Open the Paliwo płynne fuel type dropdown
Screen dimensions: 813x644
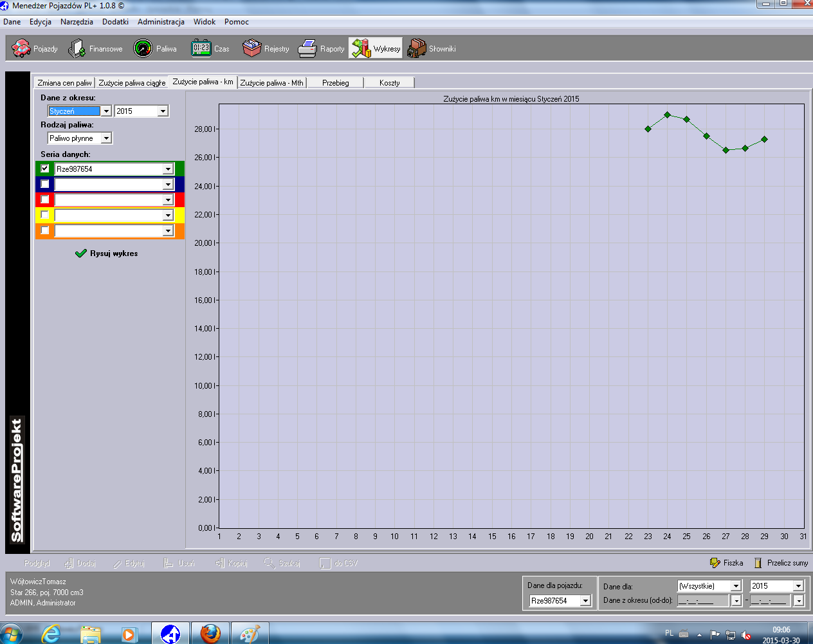click(106, 138)
